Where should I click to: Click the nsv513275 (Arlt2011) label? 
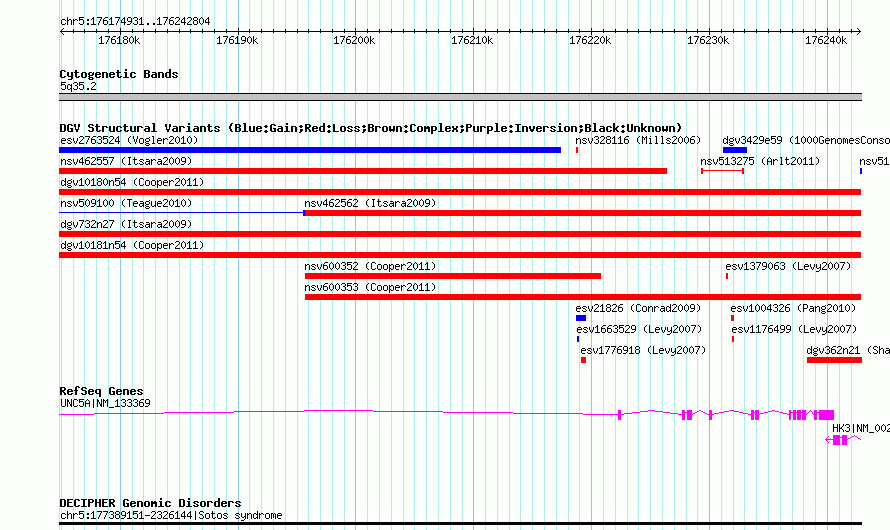click(760, 161)
